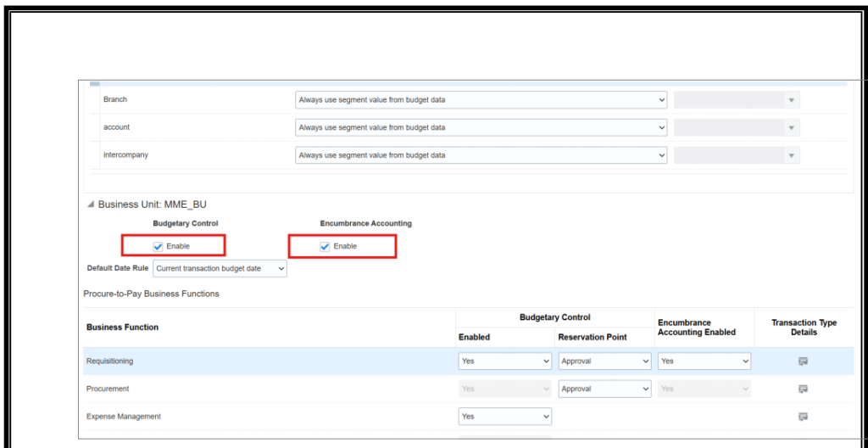Open Transaction Type Details icon for Procurement

[x=802, y=389]
